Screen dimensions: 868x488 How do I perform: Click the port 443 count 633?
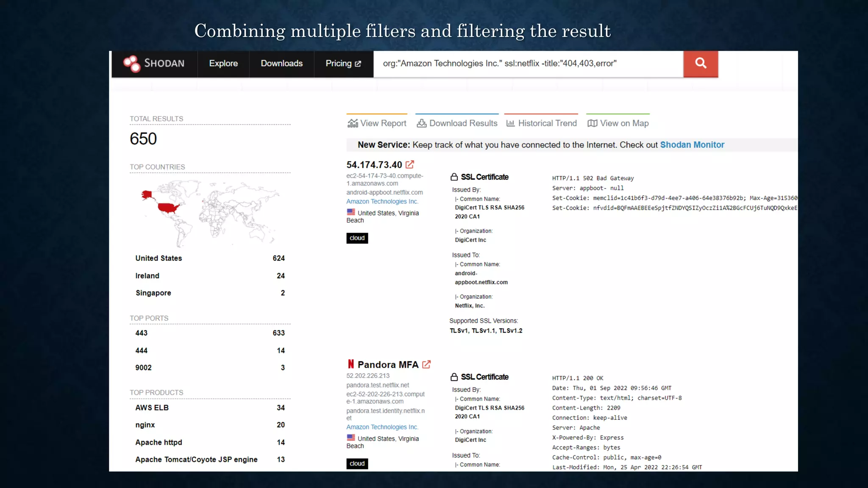tap(278, 333)
